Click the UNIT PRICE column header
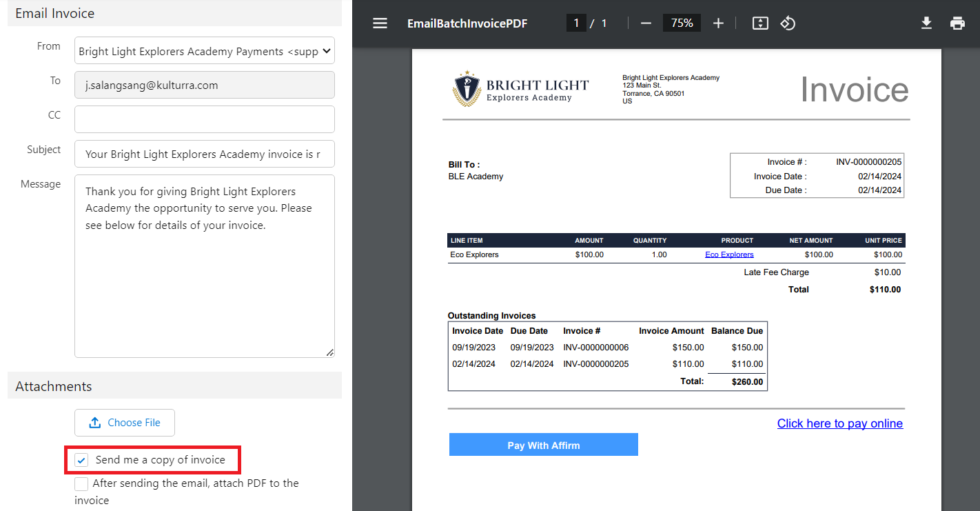 [884, 241]
